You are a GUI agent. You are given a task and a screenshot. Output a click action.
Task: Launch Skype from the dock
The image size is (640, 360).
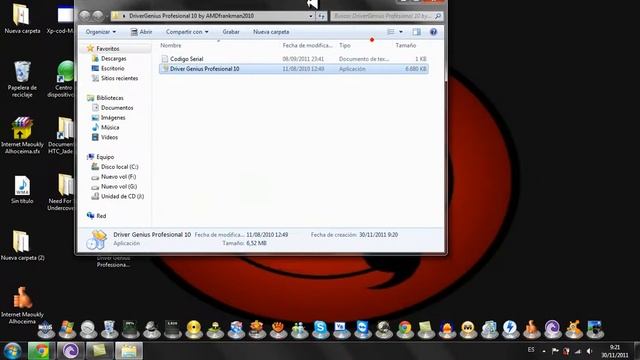pyautogui.click(x=320, y=329)
